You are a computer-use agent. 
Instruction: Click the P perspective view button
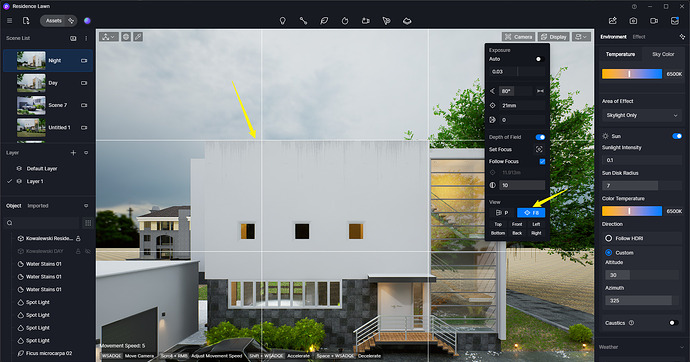(502, 213)
